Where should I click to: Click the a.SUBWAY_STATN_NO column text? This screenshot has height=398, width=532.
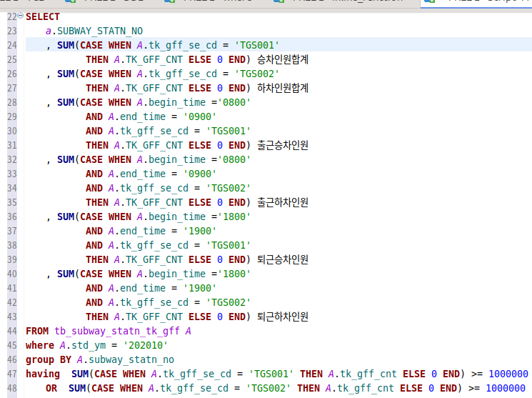[x=94, y=31]
